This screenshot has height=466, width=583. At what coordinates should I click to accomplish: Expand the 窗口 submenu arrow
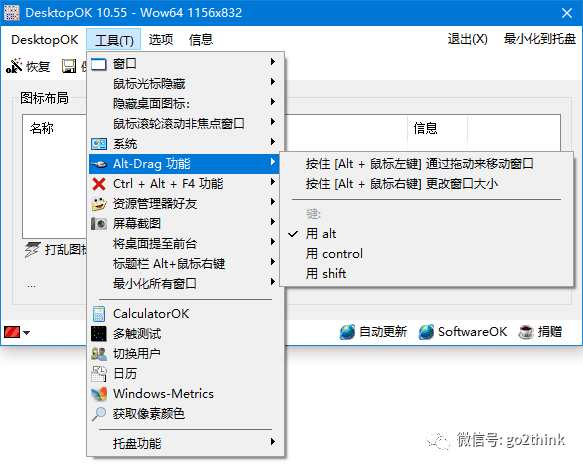coord(273,61)
